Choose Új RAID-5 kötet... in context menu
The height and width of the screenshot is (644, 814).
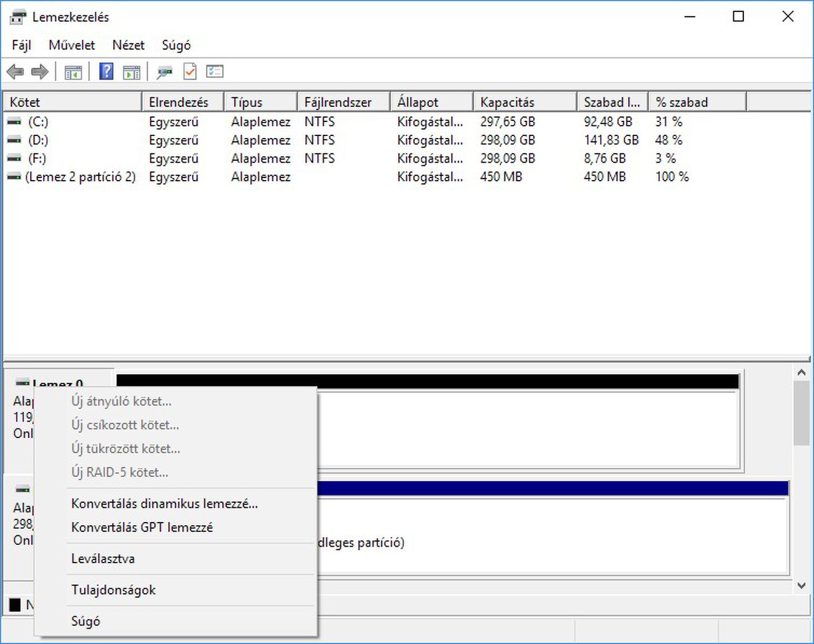pyautogui.click(x=176, y=472)
